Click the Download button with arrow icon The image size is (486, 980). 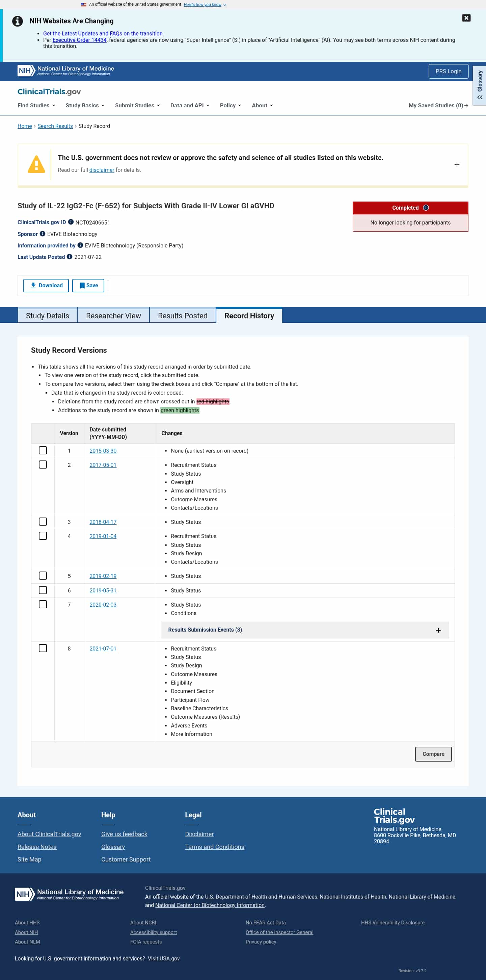(x=46, y=285)
